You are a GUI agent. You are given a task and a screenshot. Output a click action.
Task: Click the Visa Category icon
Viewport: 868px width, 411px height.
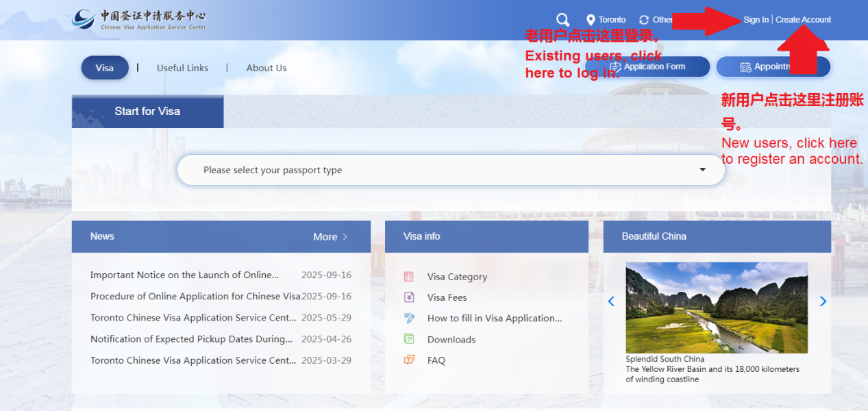click(409, 277)
